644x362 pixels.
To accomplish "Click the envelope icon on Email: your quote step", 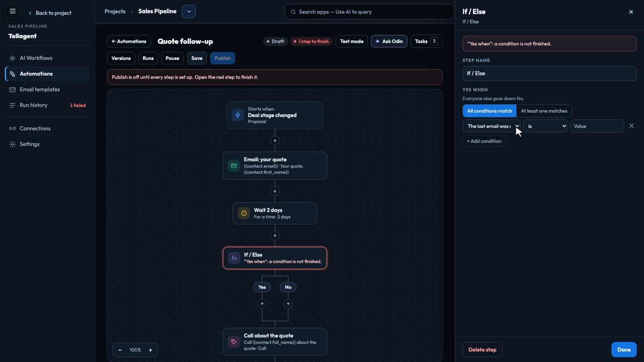I will click(x=233, y=165).
